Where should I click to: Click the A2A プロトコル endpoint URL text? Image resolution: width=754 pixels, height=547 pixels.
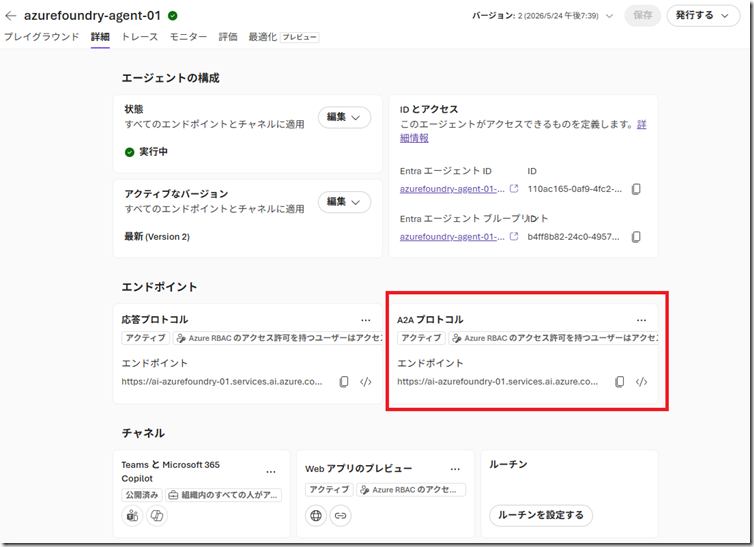(x=497, y=382)
